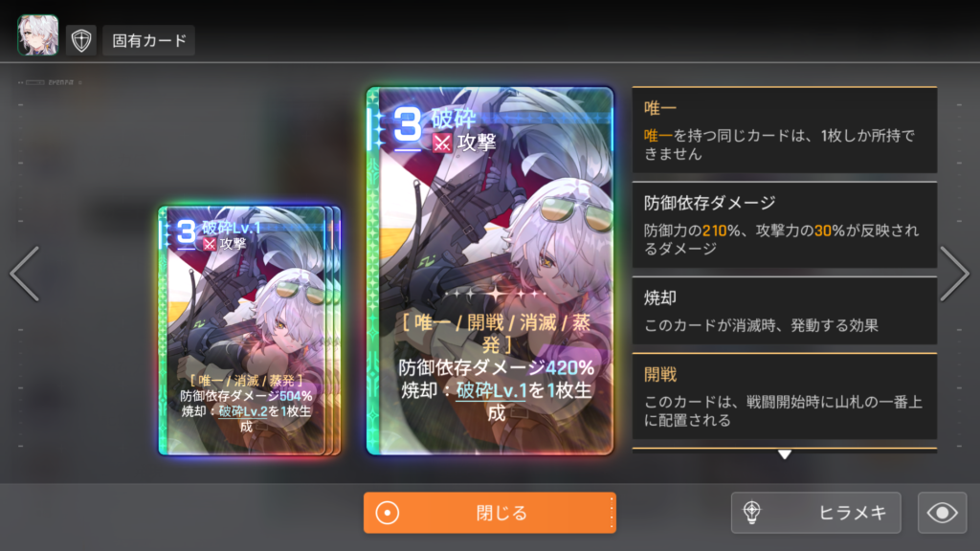Select the shield class icon

point(81,40)
